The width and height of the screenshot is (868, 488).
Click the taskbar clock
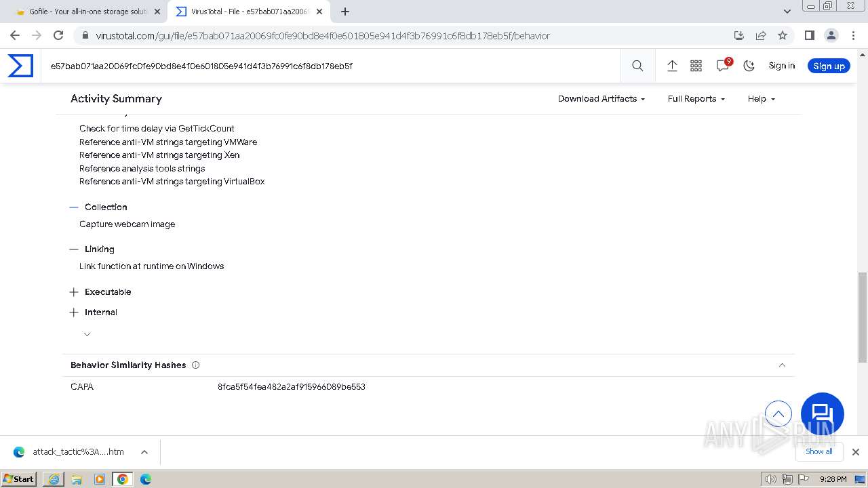pos(833,479)
